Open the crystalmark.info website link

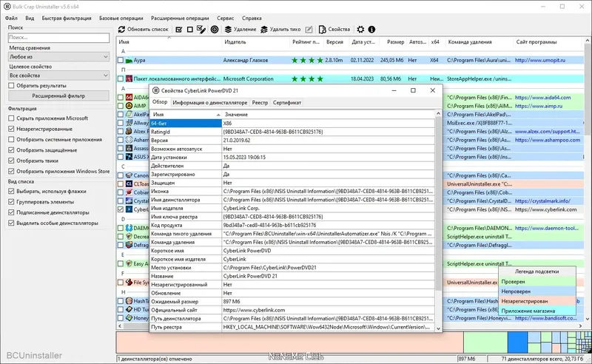tap(542, 201)
